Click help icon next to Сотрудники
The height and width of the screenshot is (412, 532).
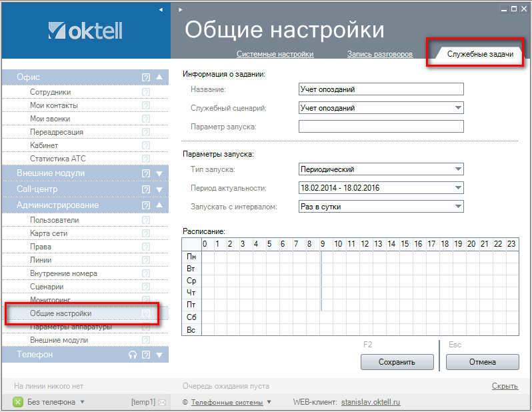click(146, 93)
